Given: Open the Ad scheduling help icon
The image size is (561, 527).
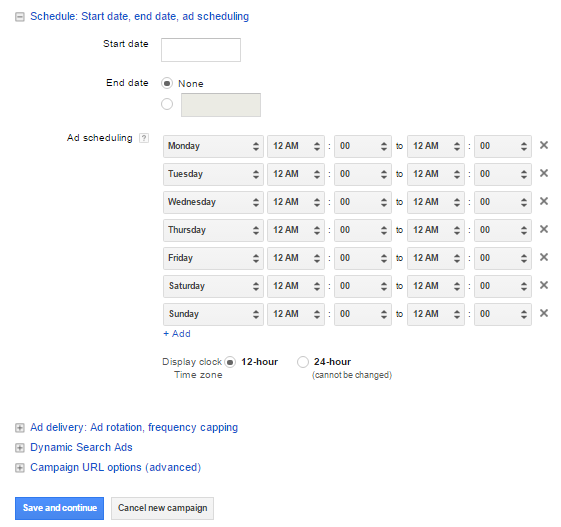Looking at the screenshot, I should pyautogui.click(x=144, y=138).
